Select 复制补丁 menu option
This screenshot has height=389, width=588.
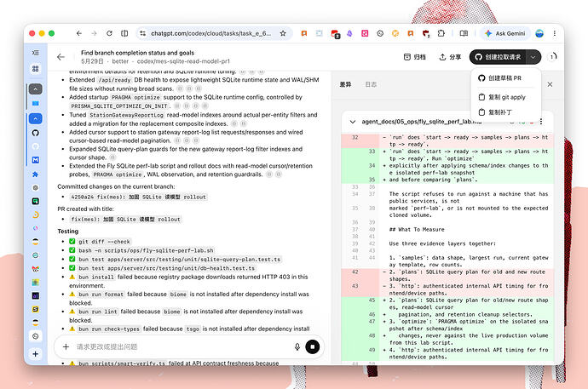(504, 112)
